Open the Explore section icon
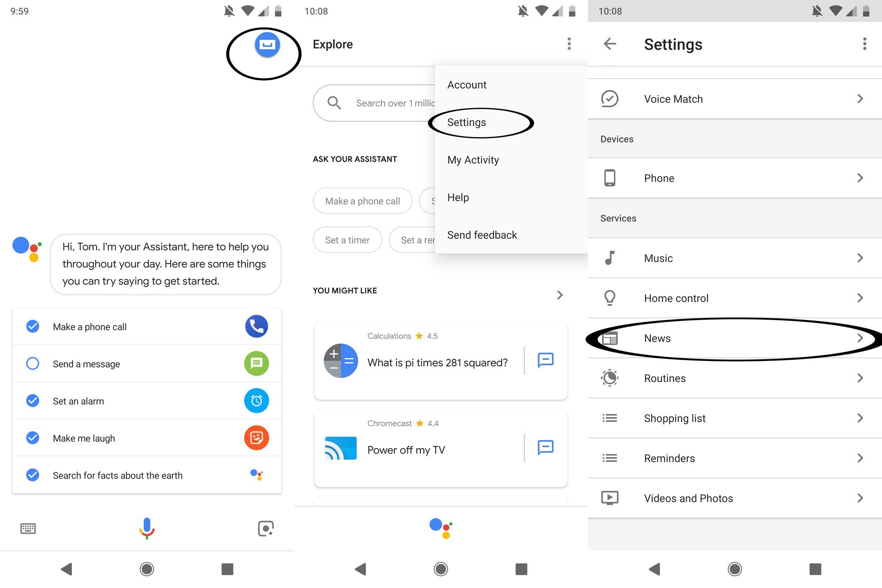 pos(267,44)
